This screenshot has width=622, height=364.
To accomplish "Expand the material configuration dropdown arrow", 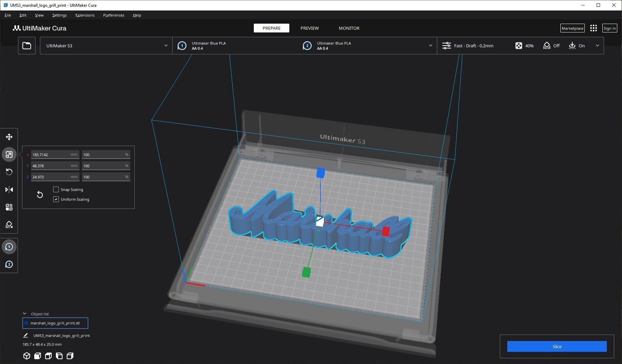I will 430,46.
